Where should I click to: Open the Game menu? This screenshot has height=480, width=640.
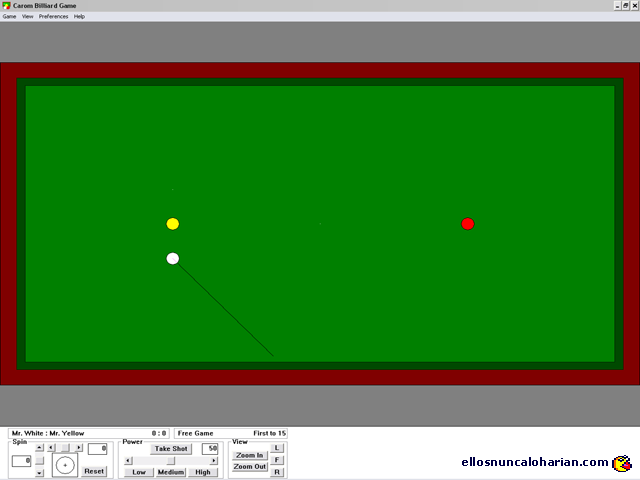click(9, 16)
